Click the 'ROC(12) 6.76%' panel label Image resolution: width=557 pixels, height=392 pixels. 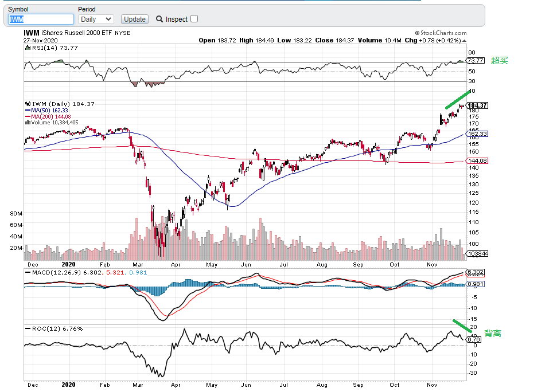tap(57, 329)
